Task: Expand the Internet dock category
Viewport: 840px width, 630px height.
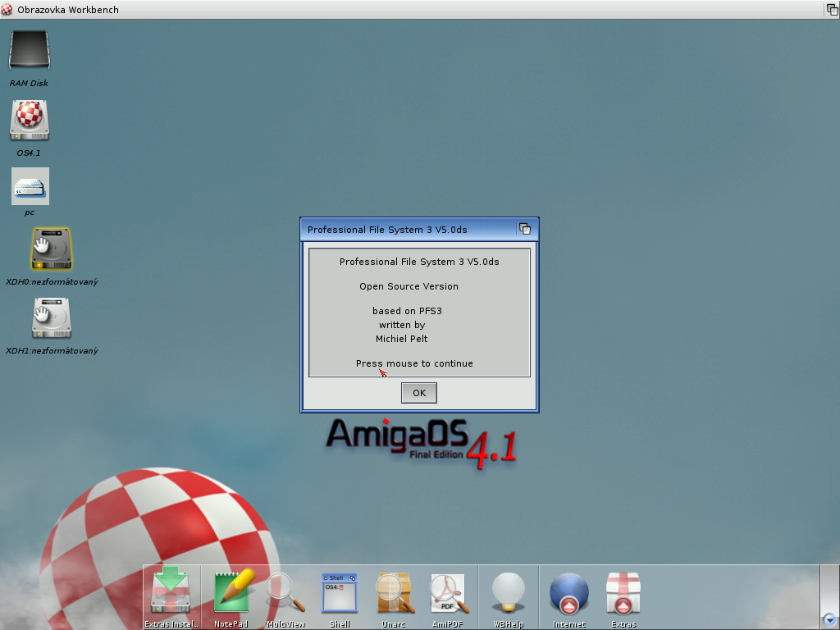Action: click(x=569, y=592)
